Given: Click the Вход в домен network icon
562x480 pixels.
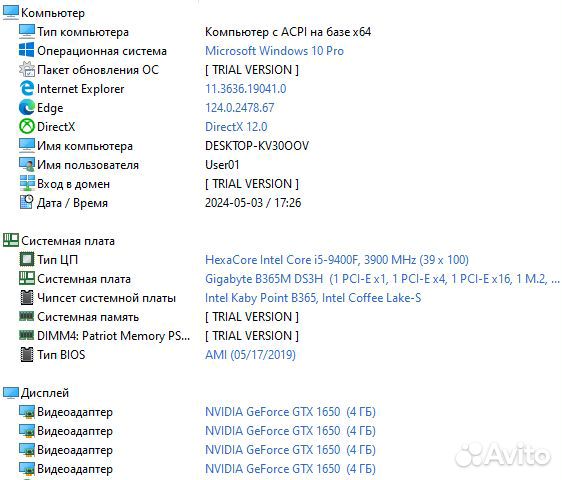Looking at the screenshot, I should pos(27,183).
